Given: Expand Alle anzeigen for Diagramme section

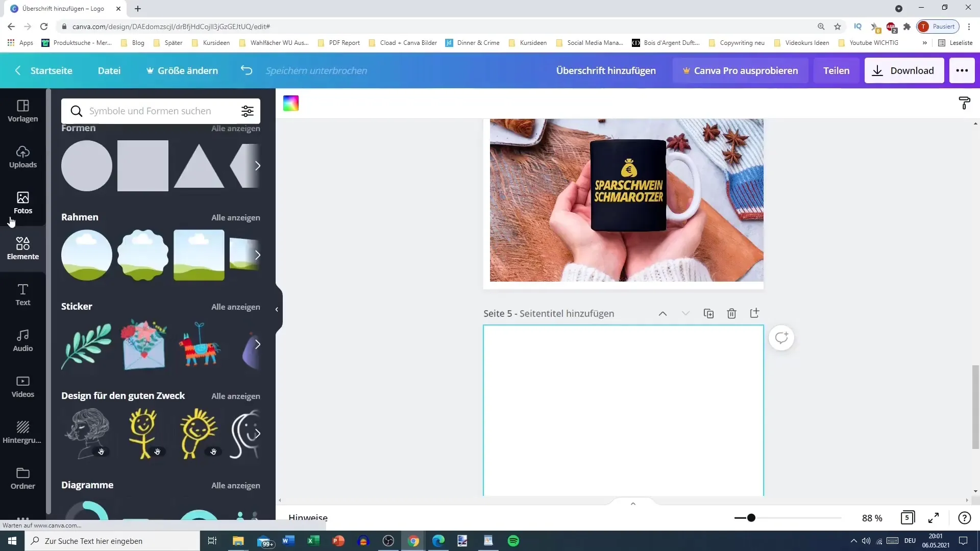Looking at the screenshot, I should pyautogui.click(x=235, y=485).
